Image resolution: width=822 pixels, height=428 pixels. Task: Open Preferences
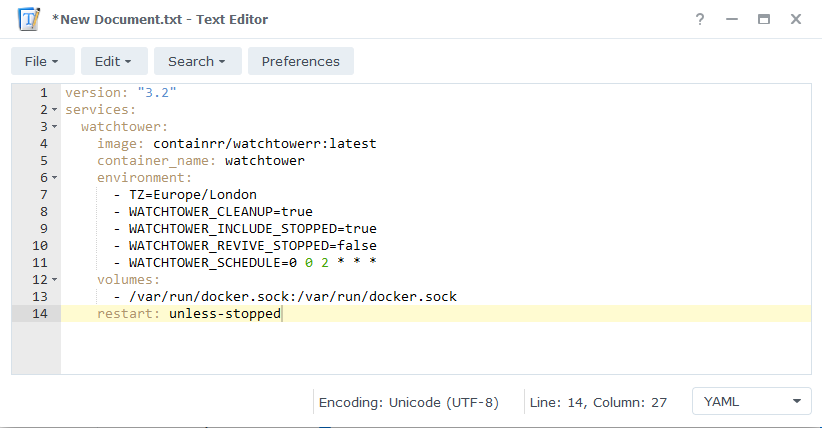pos(301,61)
